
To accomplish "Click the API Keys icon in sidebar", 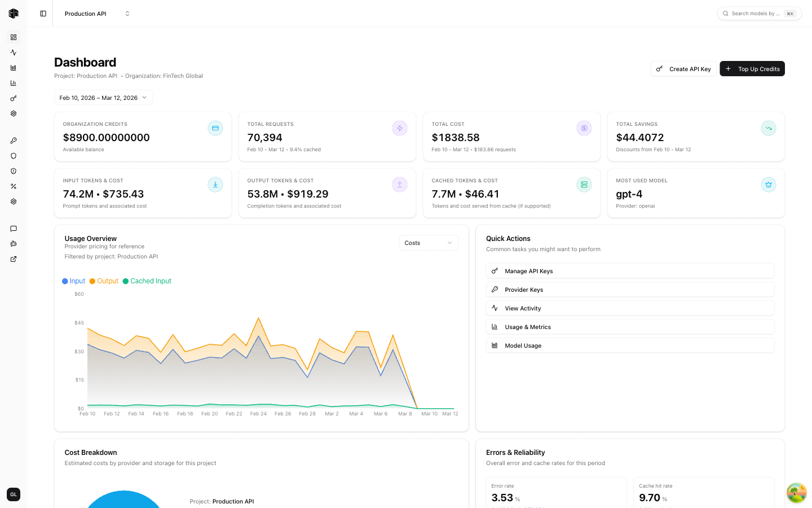I will (x=14, y=98).
